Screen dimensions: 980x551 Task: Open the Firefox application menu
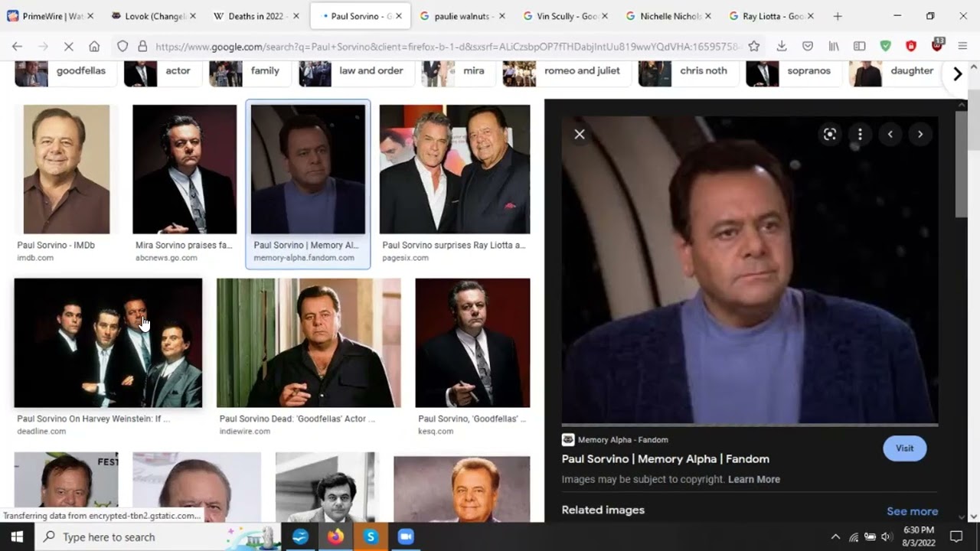(962, 47)
